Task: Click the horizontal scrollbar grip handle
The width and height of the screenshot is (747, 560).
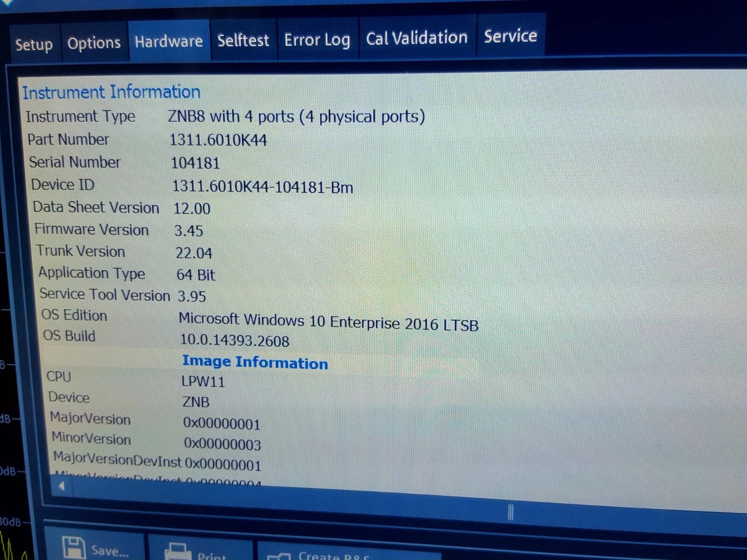Action: click(510, 512)
